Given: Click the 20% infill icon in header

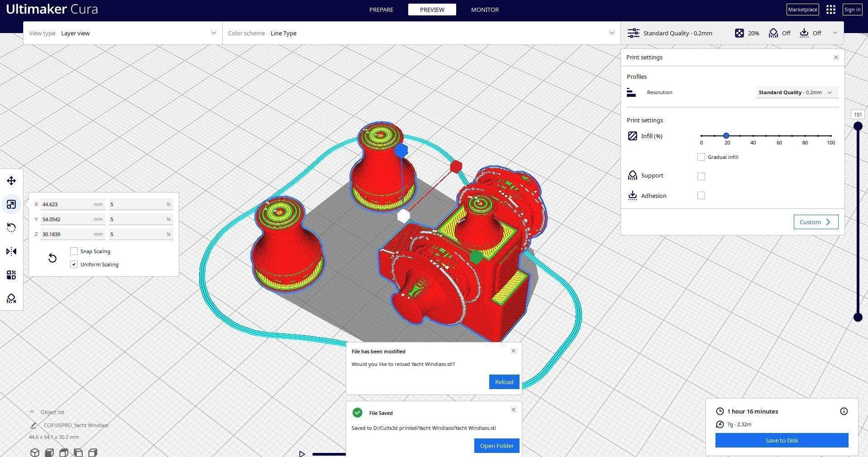Looking at the screenshot, I should pyautogui.click(x=739, y=33).
